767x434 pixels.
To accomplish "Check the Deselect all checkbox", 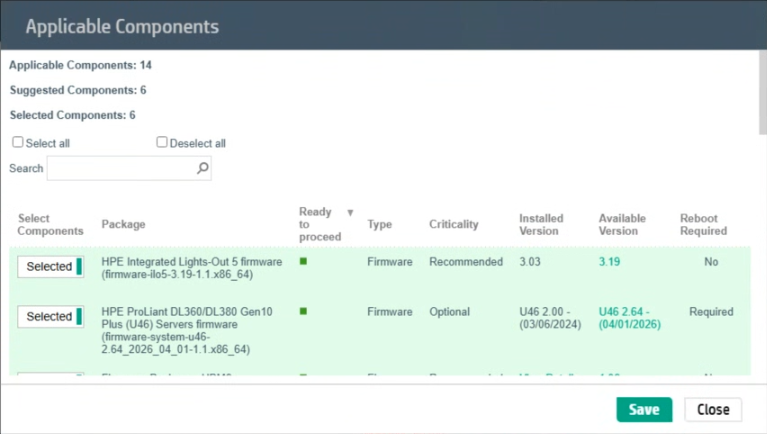I will (161, 142).
